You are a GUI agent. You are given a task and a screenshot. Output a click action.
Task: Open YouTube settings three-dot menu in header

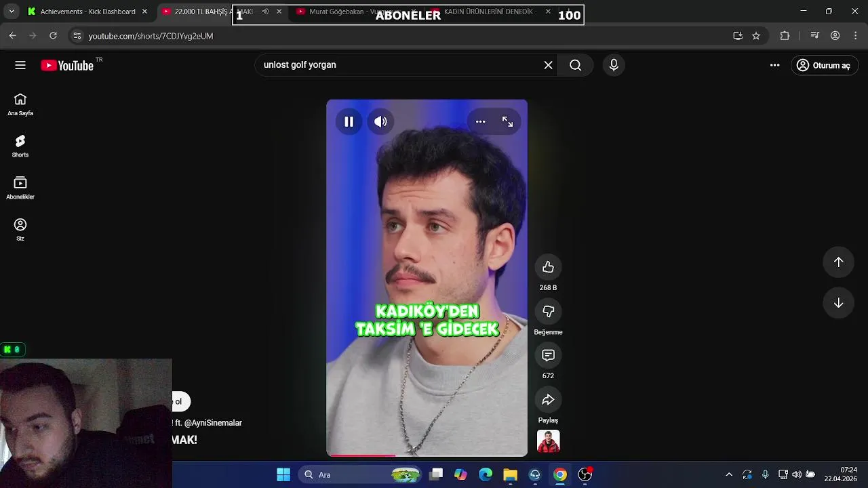tap(774, 65)
